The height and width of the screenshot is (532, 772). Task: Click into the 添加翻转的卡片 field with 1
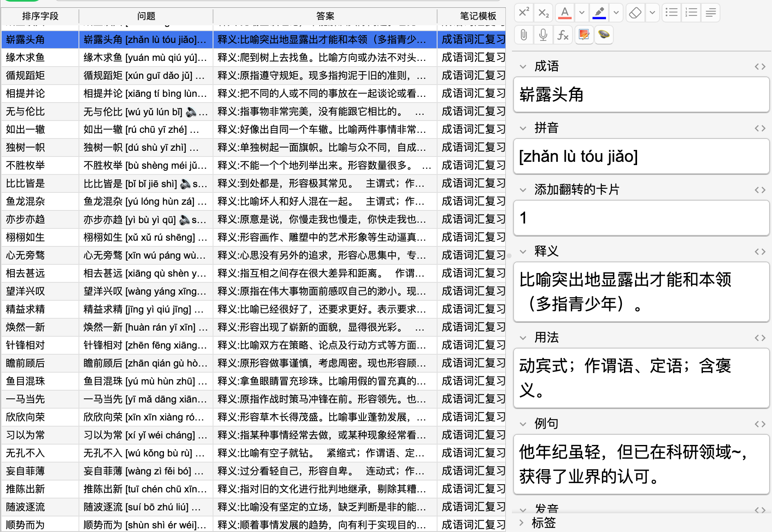[x=641, y=218]
